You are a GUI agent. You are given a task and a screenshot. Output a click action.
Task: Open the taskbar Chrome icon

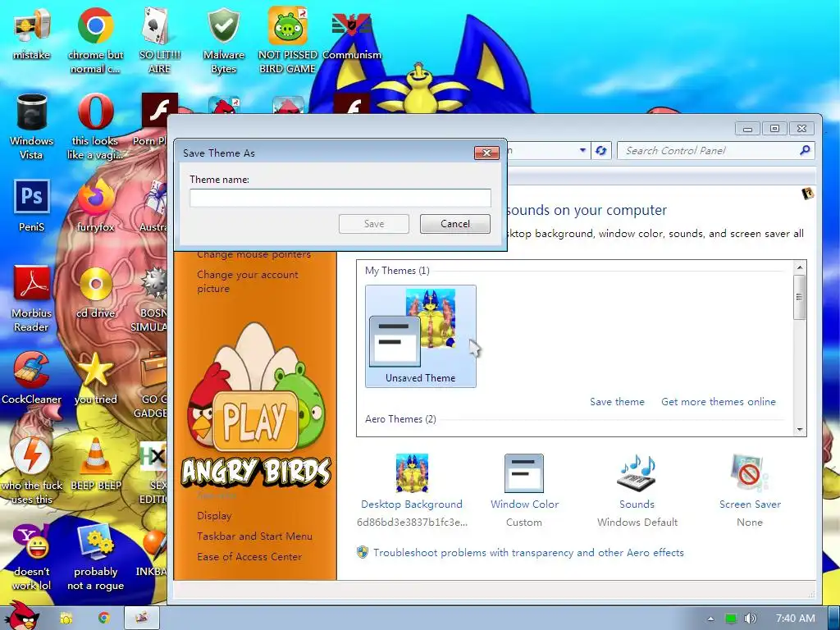tap(103, 619)
